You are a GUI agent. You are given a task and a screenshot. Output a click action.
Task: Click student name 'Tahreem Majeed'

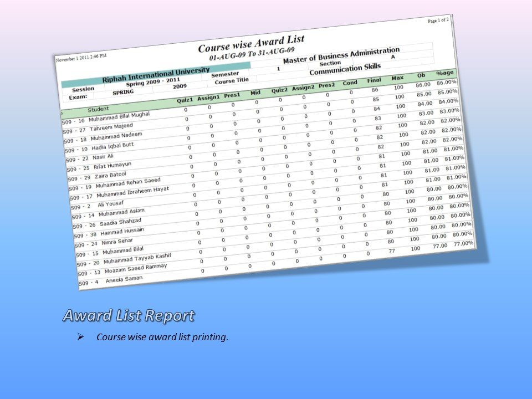(x=111, y=127)
